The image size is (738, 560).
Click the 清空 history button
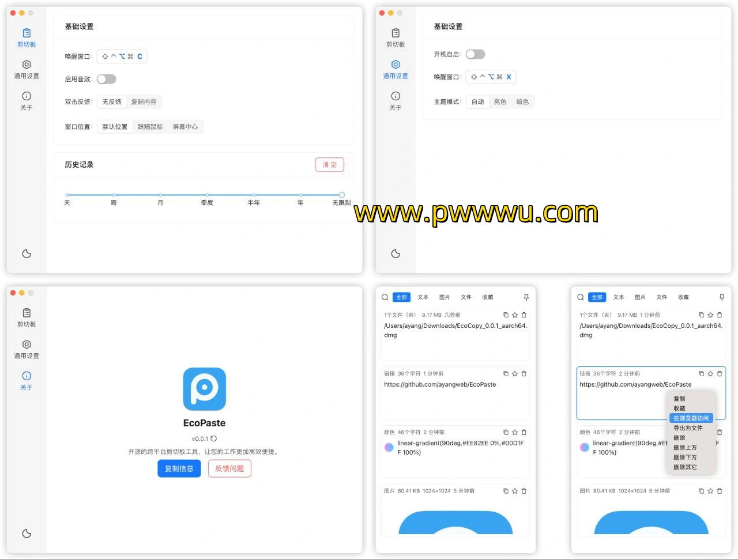point(330,165)
